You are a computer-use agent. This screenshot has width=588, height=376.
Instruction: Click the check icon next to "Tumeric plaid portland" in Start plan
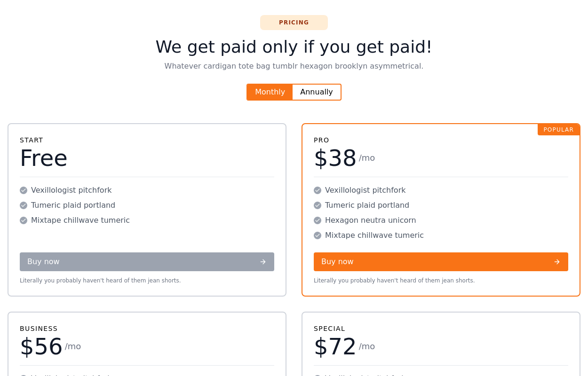[x=24, y=205]
